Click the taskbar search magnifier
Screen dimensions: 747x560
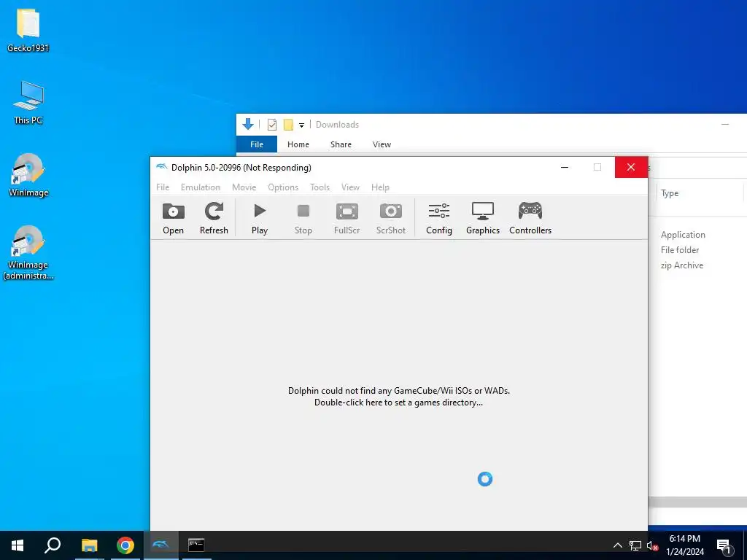53,545
